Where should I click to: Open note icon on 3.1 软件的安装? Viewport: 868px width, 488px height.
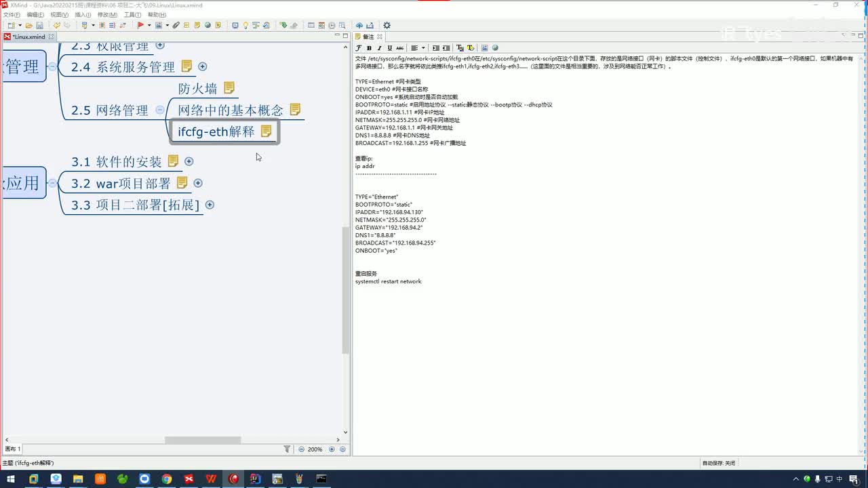173,161
